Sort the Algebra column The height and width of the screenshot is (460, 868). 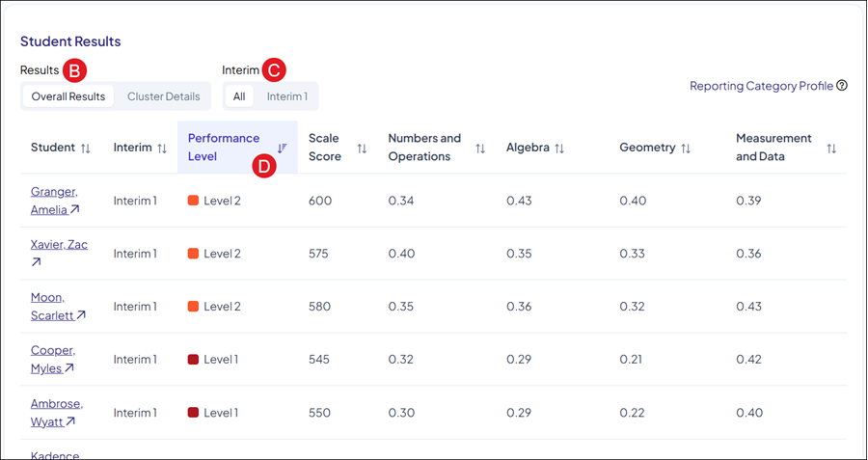coord(559,148)
